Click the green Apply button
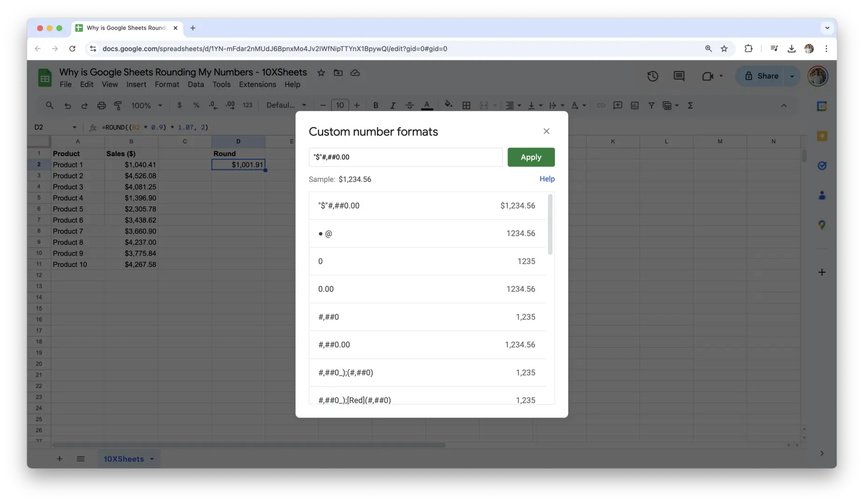864x504 pixels. pyautogui.click(x=531, y=157)
